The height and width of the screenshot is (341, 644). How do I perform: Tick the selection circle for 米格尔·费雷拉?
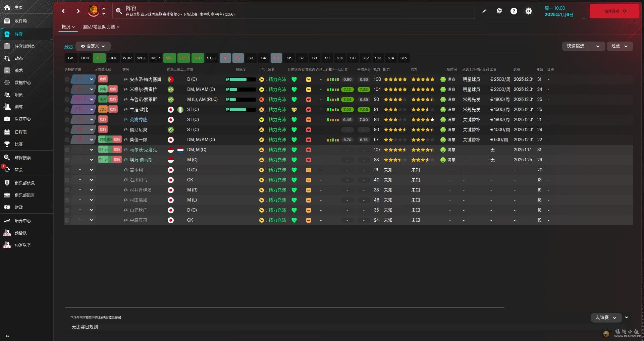(67, 90)
